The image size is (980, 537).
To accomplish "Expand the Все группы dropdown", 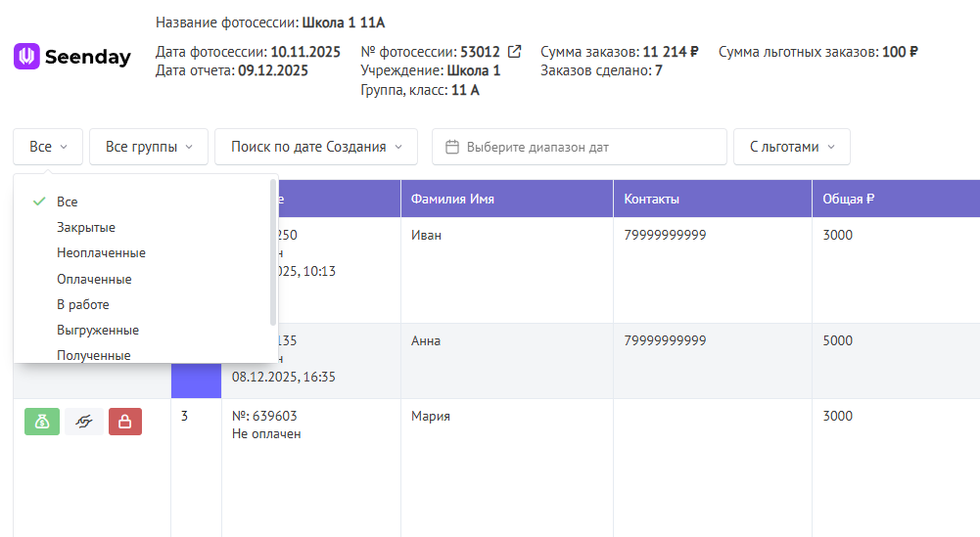I will click(x=149, y=147).
